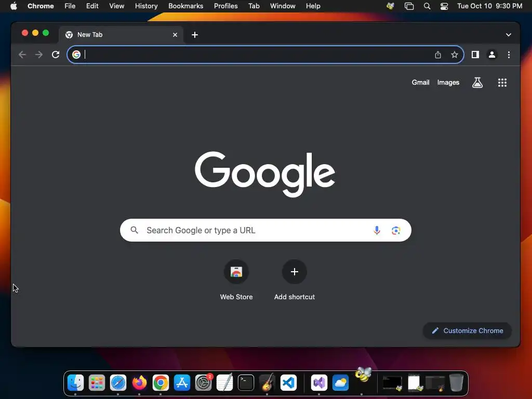Open the Window menu
The image size is (532, 399).
coord(283,6)
